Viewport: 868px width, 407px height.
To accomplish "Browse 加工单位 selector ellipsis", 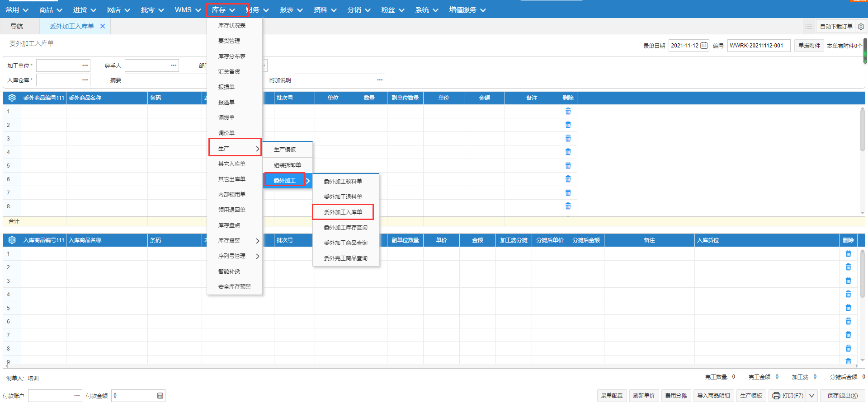I will click(x=85, y=65).
